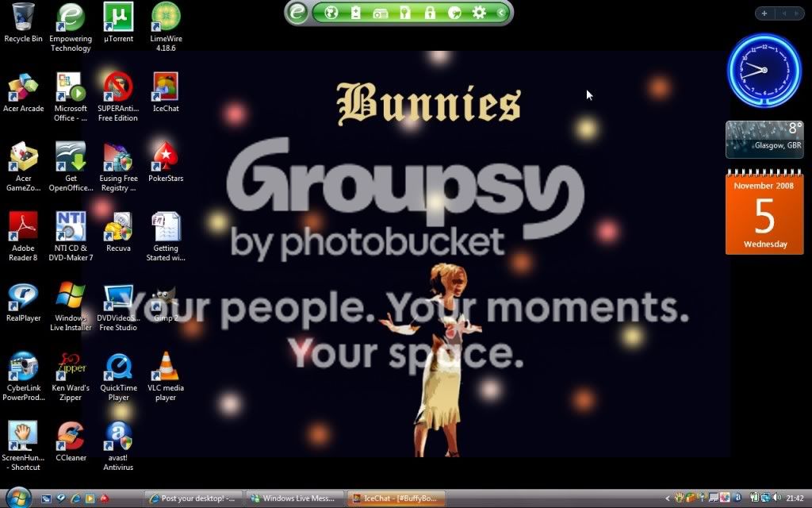This screenshot has height=508, width=812.
Task: Open ScreenHunter shortcut icon
Action: pos(23,446)
